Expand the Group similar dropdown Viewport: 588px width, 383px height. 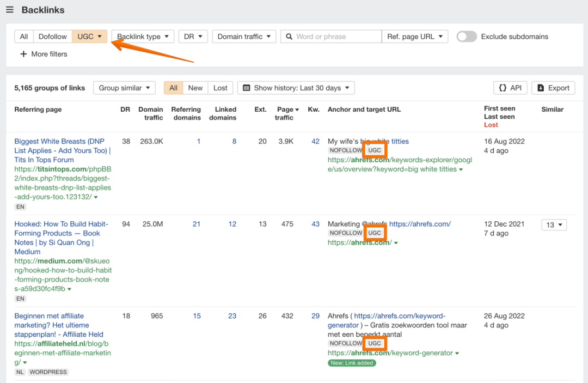tap(124, 88)
